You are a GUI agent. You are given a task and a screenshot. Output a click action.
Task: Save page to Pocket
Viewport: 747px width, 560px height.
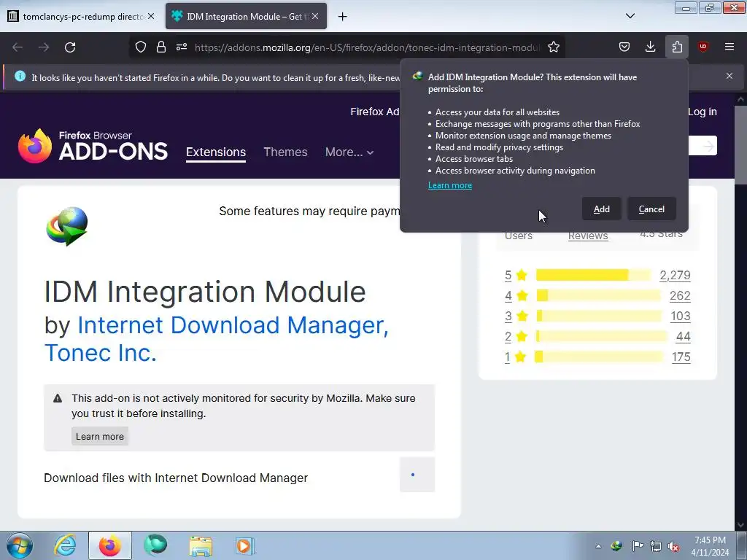point(624,47)
